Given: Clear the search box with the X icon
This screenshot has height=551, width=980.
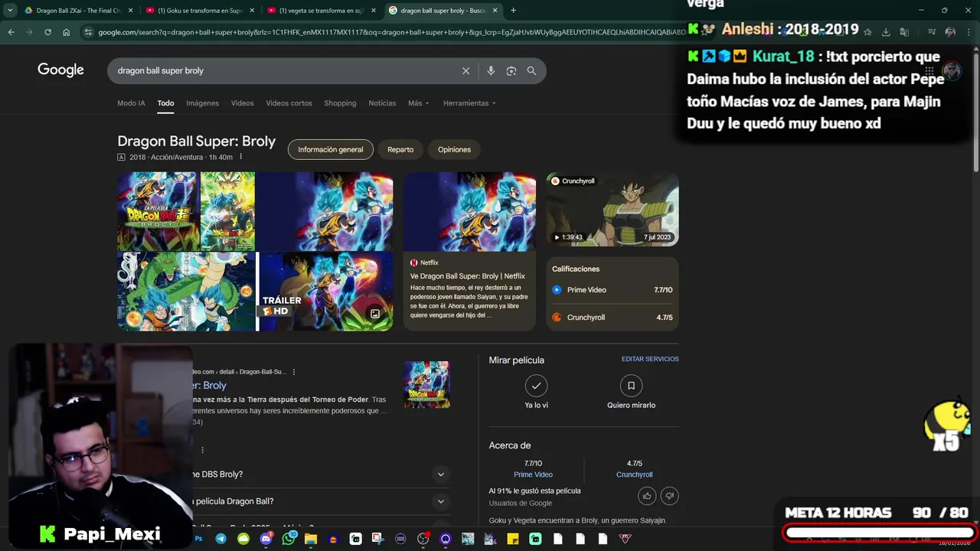Looking at the screenshot, I should point(465,70).
